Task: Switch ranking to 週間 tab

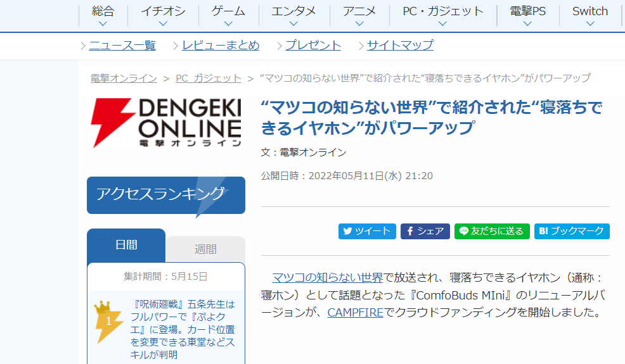Action: (205, 249)
